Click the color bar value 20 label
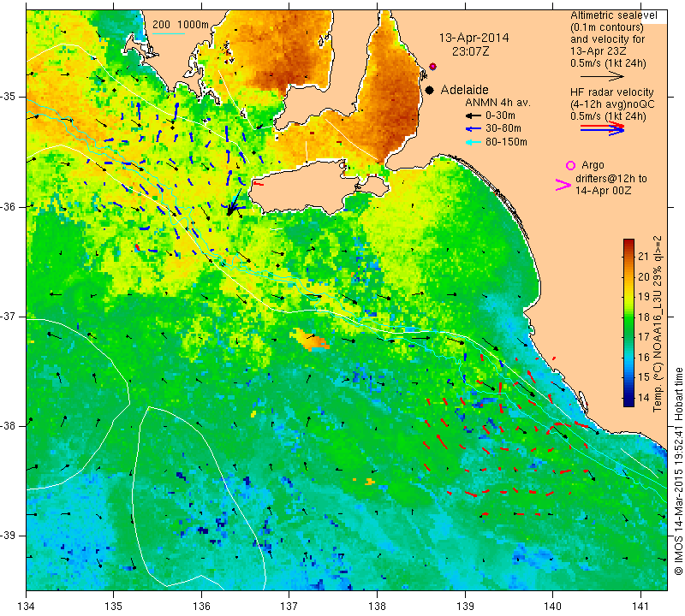 pyautogui.click(x=644, y=277)
